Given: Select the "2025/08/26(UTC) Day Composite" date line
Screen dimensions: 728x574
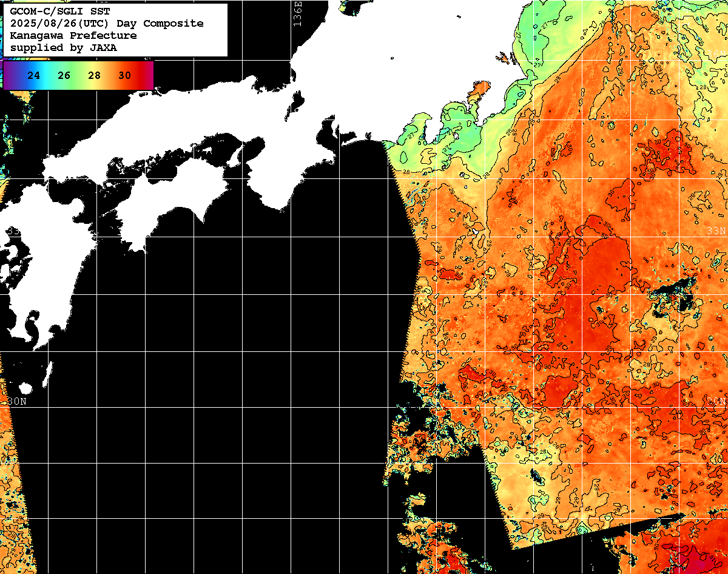Looking at the screenshot, I should click(x=107, y=23).
